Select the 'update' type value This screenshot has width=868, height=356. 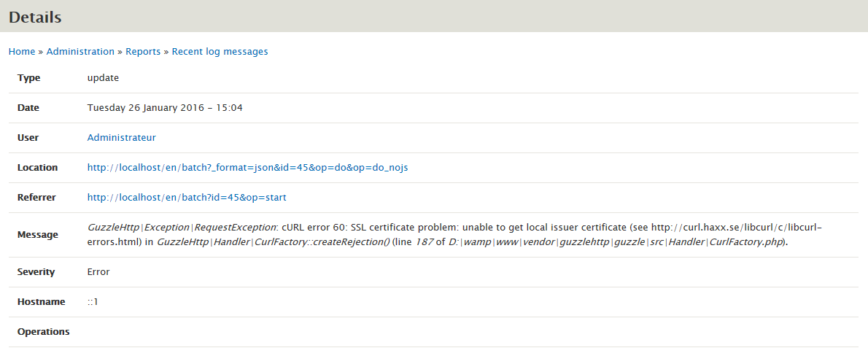[103, 77]
